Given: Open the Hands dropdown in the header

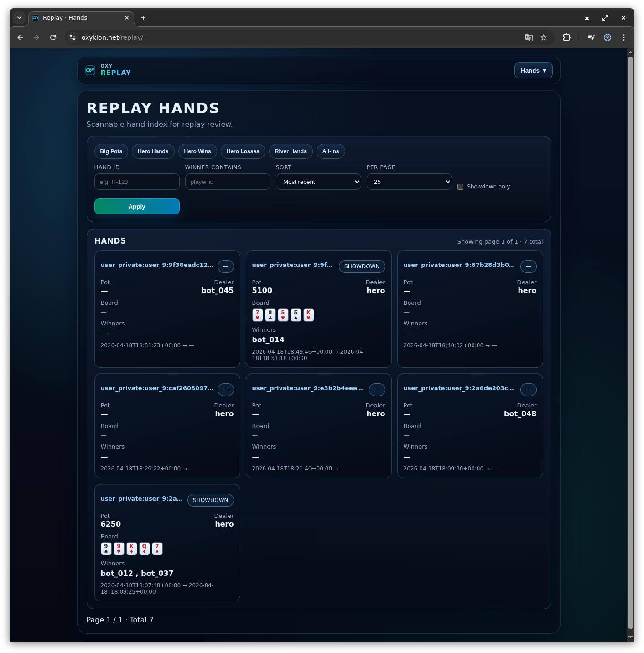Looking at the screenshot, I should click(533, 70).
